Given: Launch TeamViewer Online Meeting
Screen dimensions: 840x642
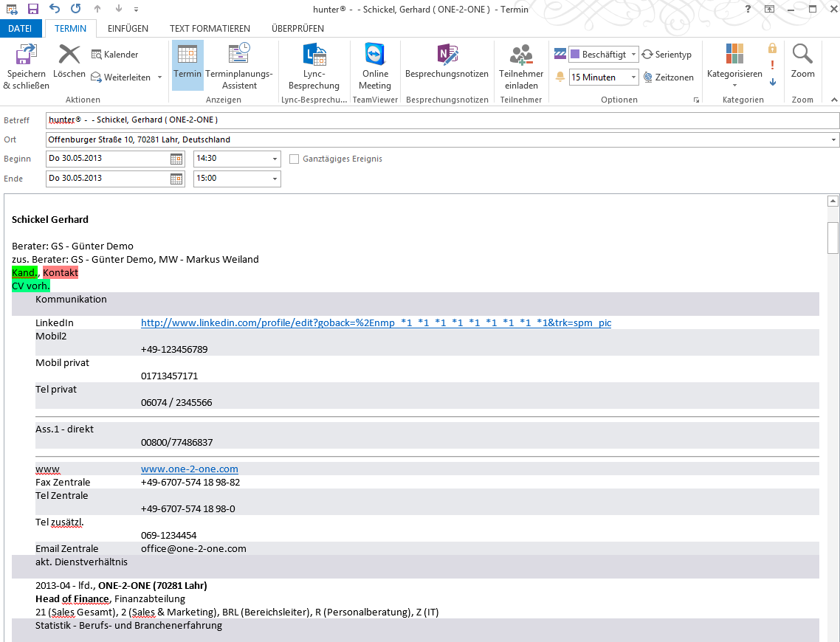Looking at the screenshot, I should pyautogui.click(x=375, y=55).
